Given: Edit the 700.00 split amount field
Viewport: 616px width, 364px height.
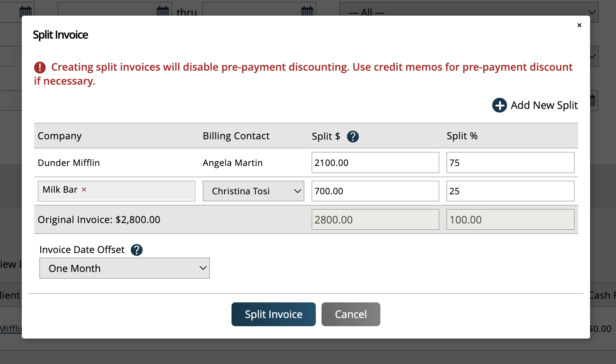Looking at the screenshot, I should pos(375,191).
